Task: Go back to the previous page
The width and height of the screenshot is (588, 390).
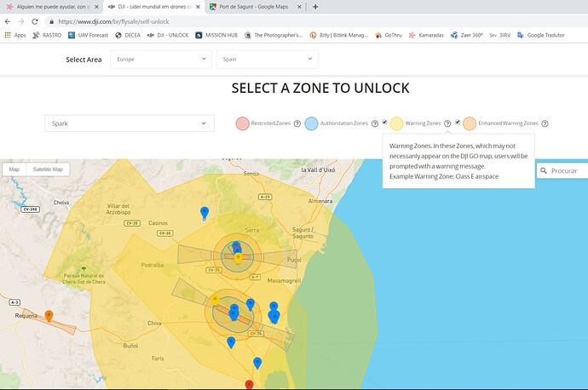Action: coord(8,22)
